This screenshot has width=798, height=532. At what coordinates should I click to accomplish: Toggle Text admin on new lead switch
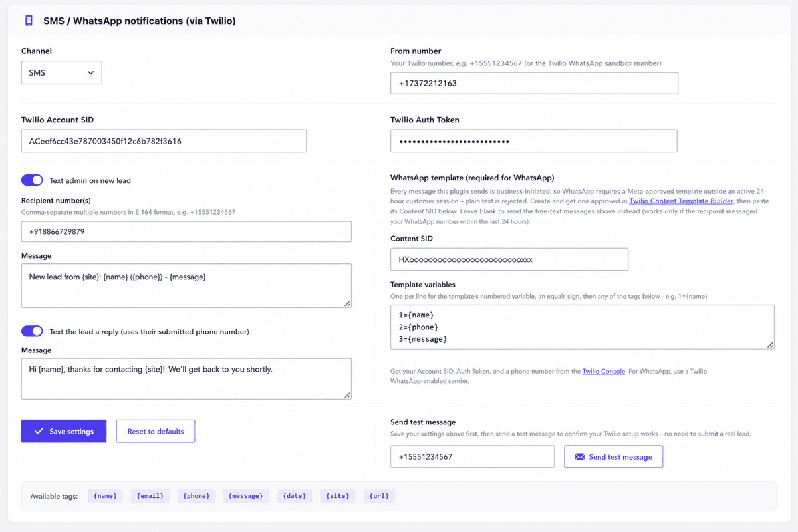coord(32,180)
